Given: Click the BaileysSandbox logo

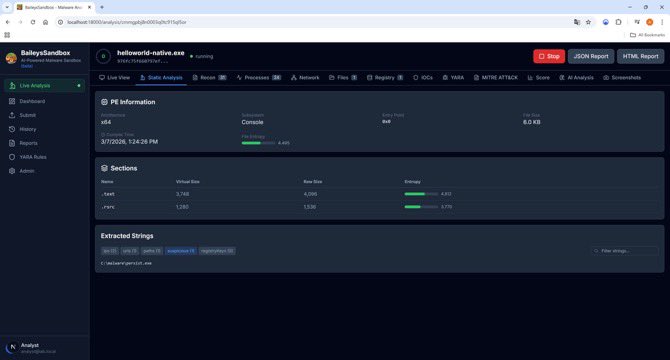Looking at the screenshot, I should [x=11, y=58].
